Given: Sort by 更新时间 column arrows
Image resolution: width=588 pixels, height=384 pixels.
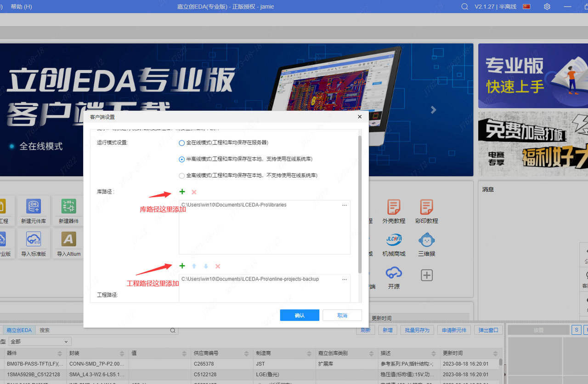Looking at the screenshot, I should coord(496,353).
